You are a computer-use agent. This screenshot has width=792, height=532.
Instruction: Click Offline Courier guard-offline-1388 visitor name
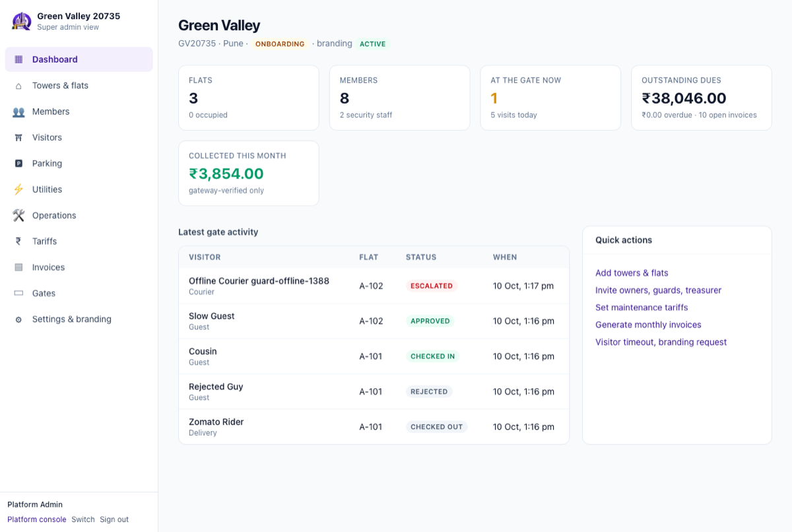tap(259, 281)
